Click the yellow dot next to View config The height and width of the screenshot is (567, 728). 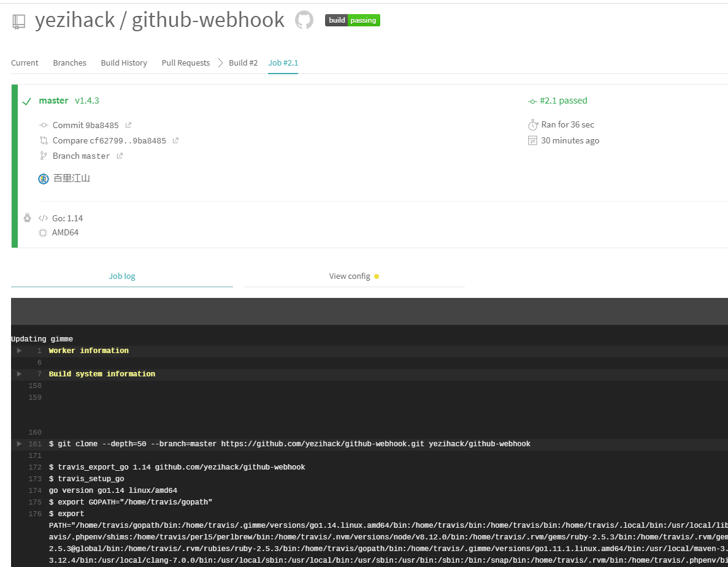pyautogui.click(x=377, y=276)
